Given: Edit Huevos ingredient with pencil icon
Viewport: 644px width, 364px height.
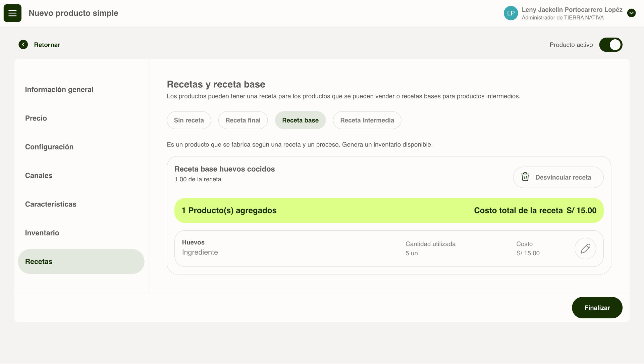Looking at the screenshot, I should [x=585, y=248].
